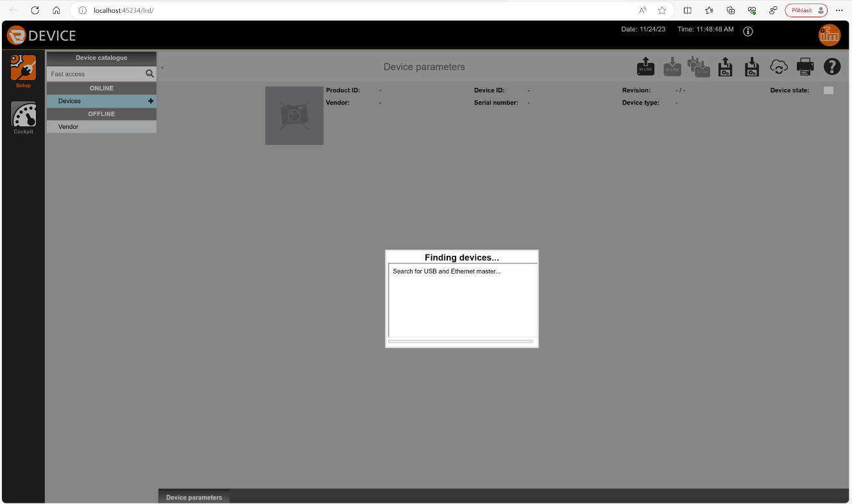Click the upload to IO-Link device icon

(645, 67)
